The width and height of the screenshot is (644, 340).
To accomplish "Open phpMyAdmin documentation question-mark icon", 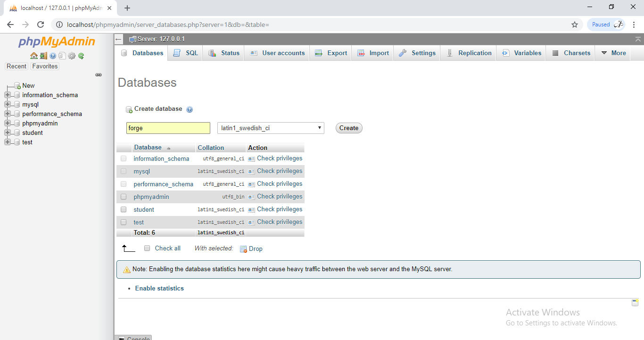I will pyautogui.click(x=53, y=56).
